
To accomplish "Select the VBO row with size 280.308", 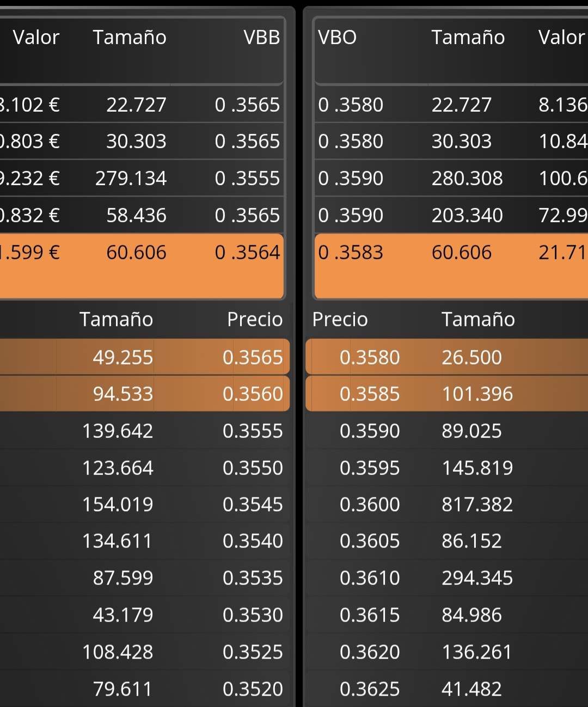I will coord(451,178).
